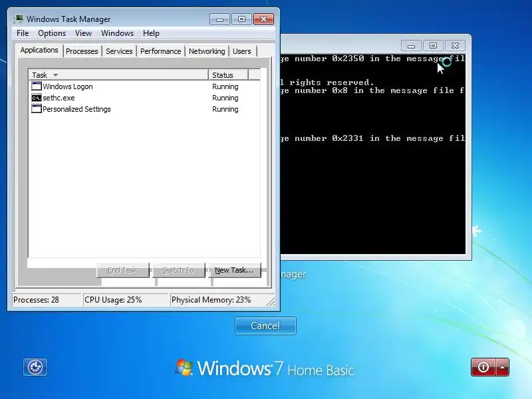Screen dimensions: 532x399
Task: Switch to the Applications tab
Action: click(39, 51)
